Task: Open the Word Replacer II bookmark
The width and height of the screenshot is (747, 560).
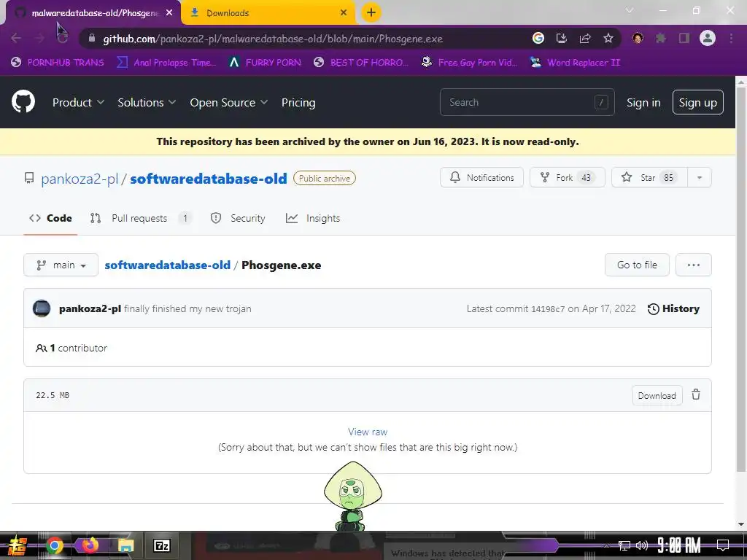Action: pos(576,63)
